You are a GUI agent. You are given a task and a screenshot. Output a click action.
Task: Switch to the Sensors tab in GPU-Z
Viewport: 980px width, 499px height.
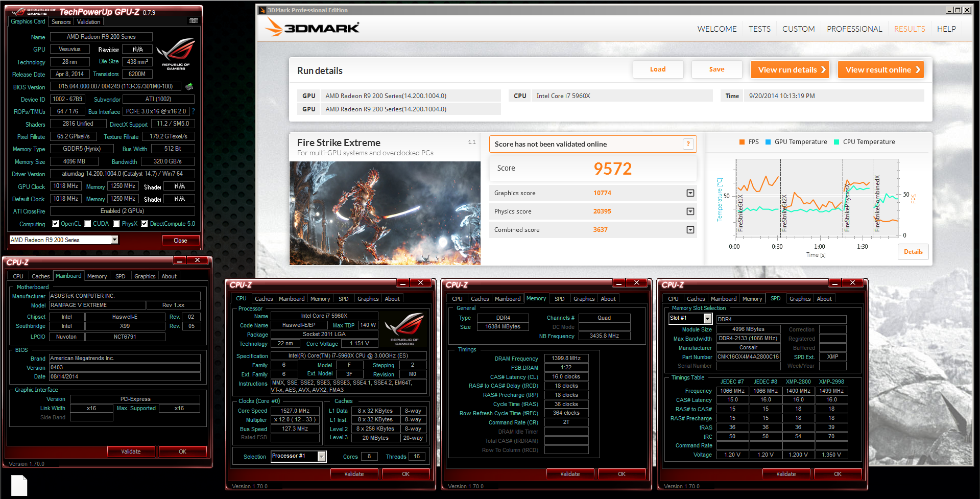click(x=61, y=22)
